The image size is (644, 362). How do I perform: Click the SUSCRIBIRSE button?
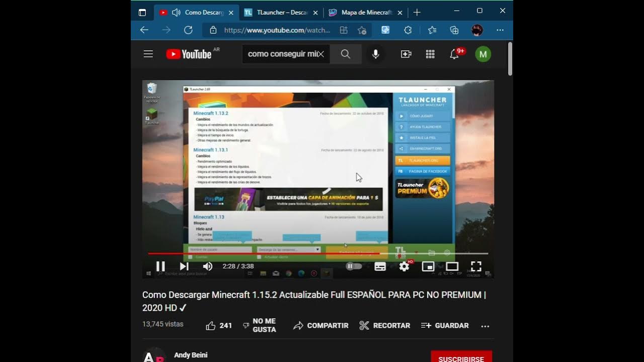pos(461,356)
